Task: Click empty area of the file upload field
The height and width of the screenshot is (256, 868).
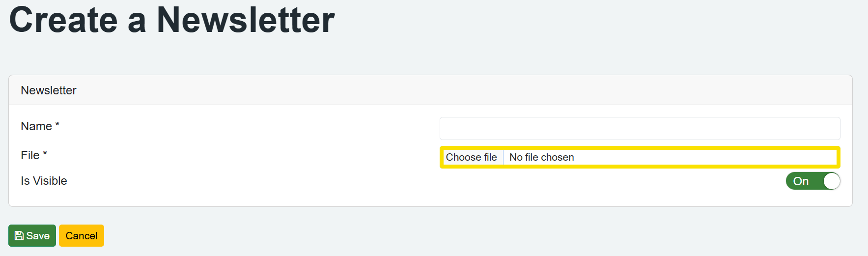Action: [712, 157]
